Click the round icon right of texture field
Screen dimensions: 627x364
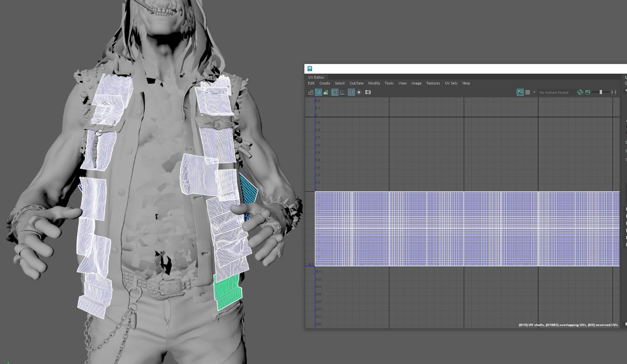[x=580, y=92]
